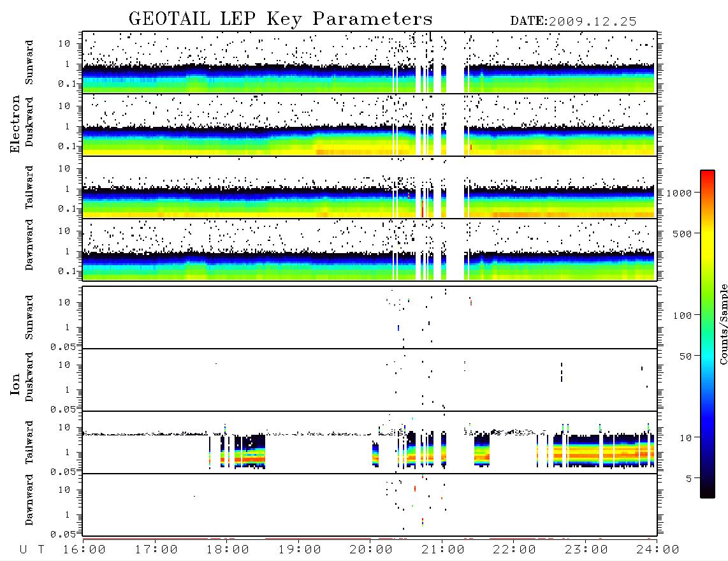Click the "19:00" time axis tick
The height and width of the screenshot is (561, 728).
click(x=300, y=550)
